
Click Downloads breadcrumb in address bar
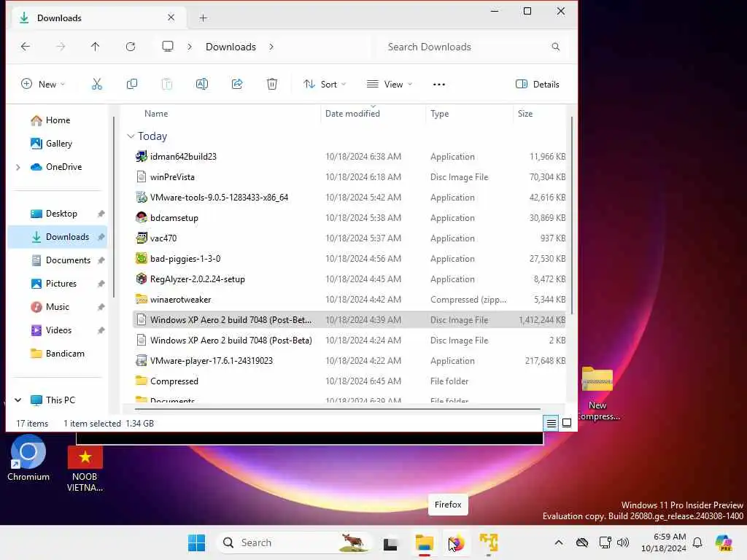(x=231, y=47)
